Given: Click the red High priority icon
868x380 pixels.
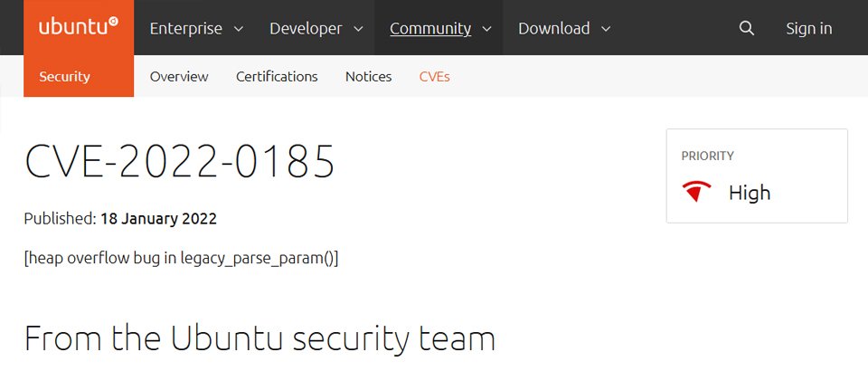Looking at the screenshot, I should [697, 192].
